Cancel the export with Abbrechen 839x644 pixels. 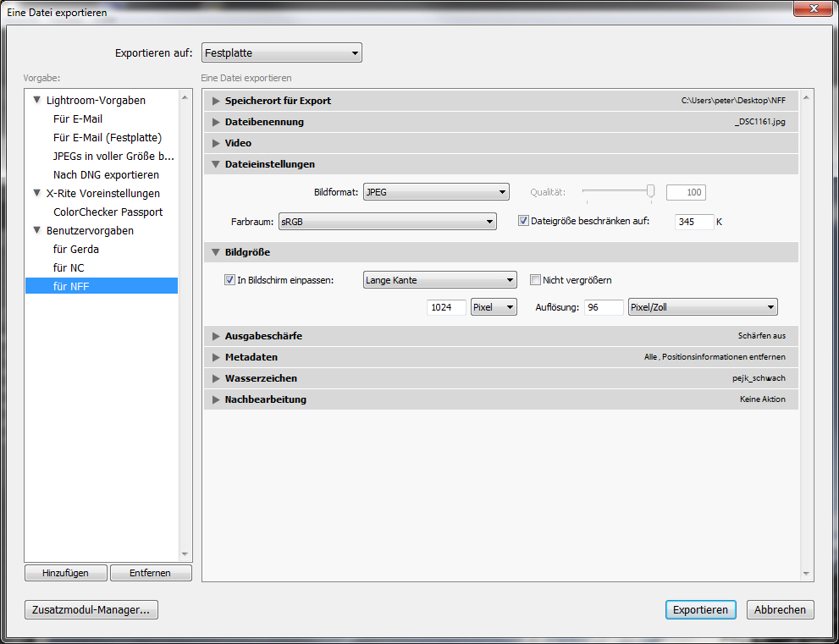tap(780, 610)
